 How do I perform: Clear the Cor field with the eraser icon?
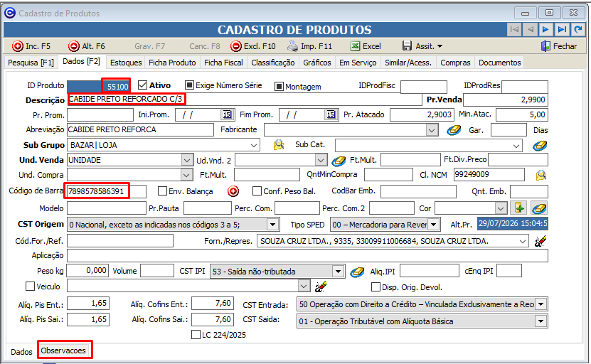point(539,208)
